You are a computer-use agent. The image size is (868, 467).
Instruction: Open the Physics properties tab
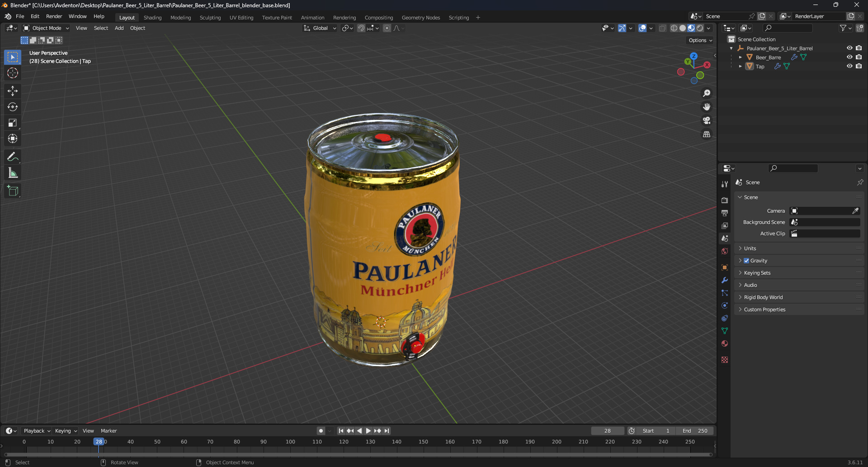pos(725,305)
